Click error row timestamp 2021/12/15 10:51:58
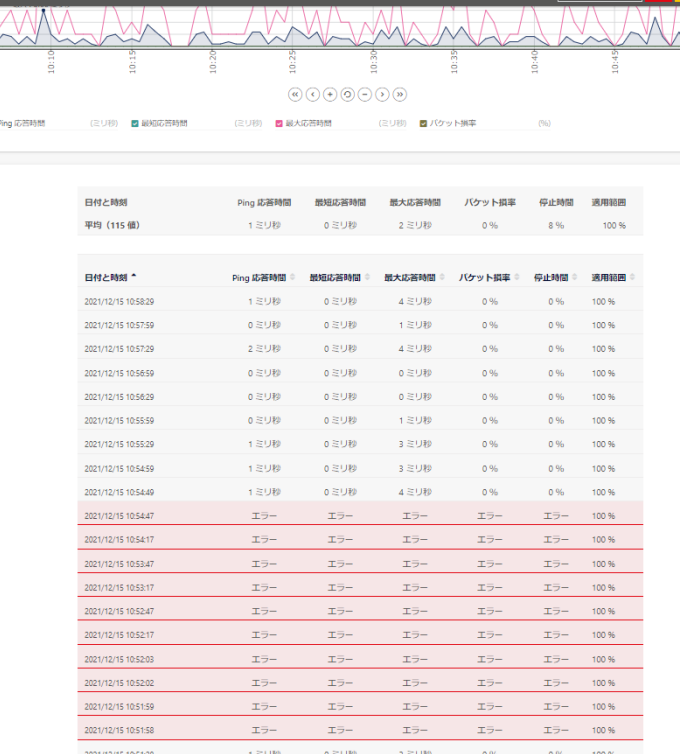The image size is (680, 754). (x=119, y=730)
